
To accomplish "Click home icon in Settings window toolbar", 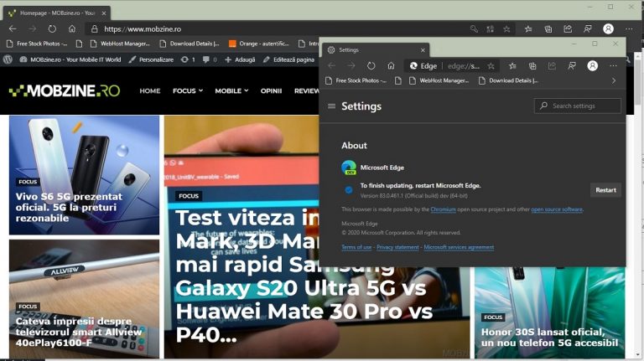I will point(391,65).
